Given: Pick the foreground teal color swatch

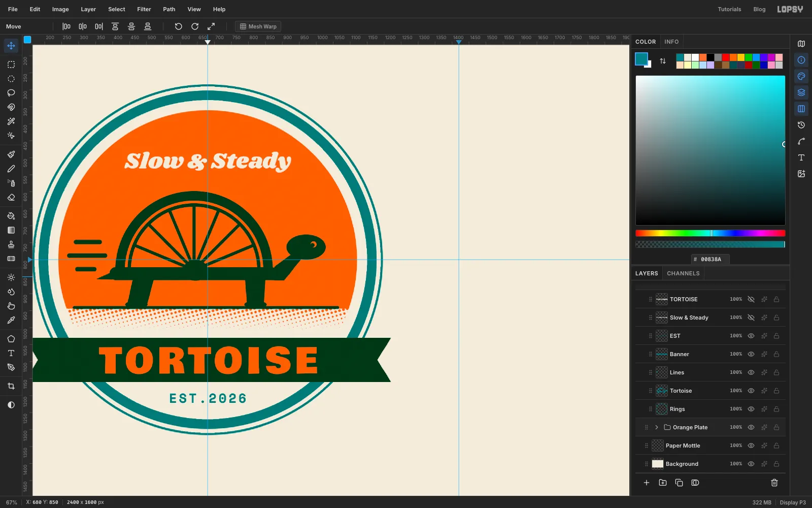Looking at the screenshot, I should (641, 59).
